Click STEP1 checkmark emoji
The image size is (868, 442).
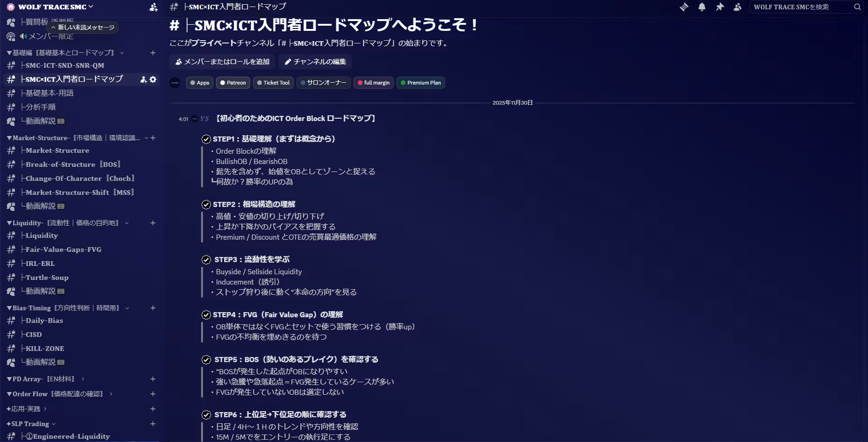pyautogui.click(x=206, y=139)
